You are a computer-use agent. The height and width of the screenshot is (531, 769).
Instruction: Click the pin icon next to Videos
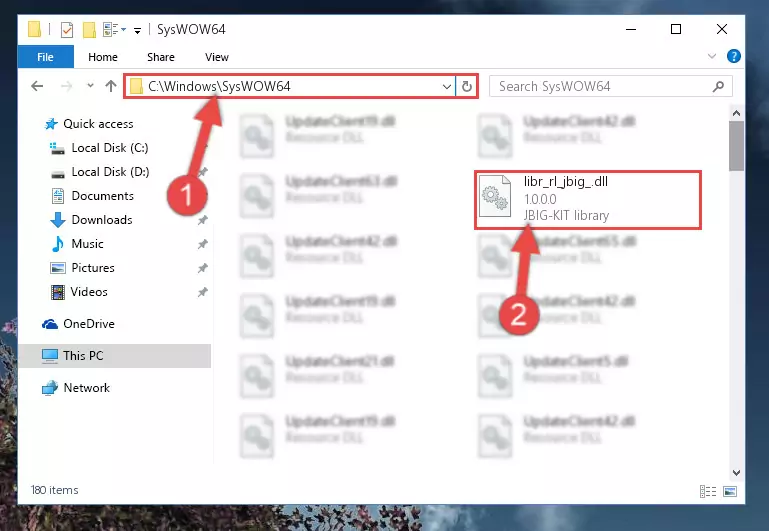tap(202, 292)
